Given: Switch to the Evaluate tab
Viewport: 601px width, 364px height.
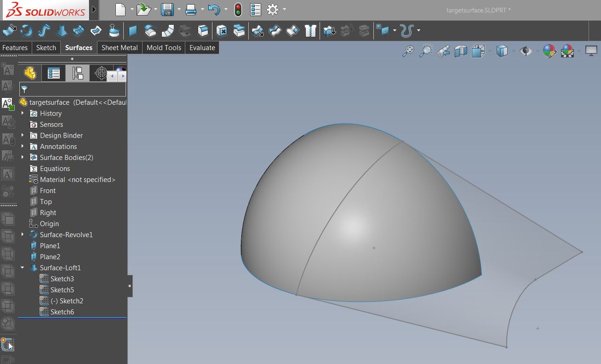Looking at the screenshot, I should tap(202, 48).
